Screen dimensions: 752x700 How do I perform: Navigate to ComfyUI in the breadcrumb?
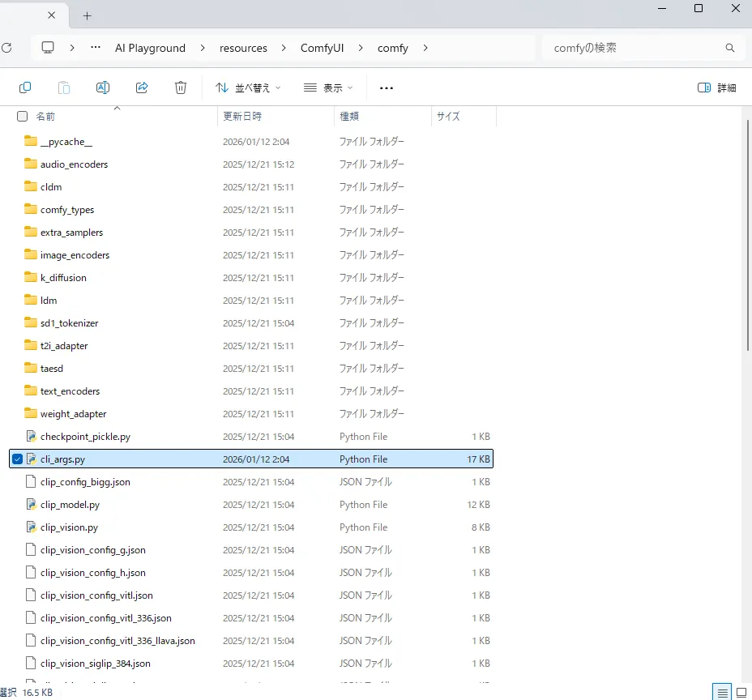[x=322, y=48]
